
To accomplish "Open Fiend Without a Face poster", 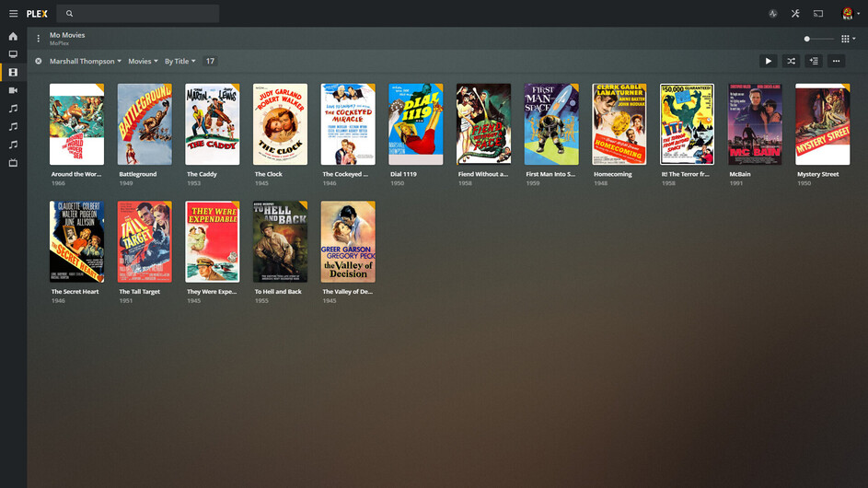I will point(484,124).
